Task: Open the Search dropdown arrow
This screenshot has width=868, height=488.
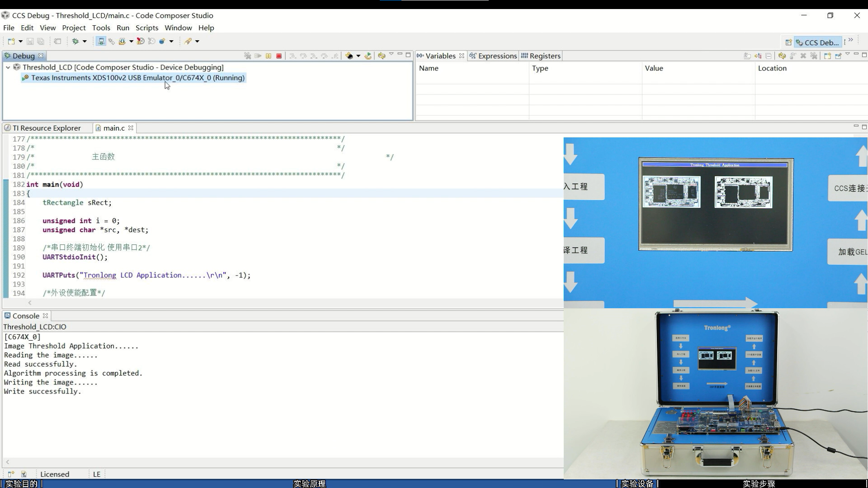Action: [197, 41]
